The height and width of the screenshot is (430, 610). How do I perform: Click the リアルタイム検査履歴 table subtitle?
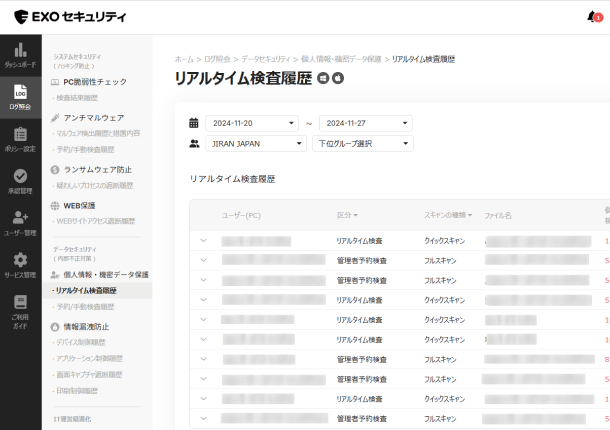pyautogui.click(x=232, y=179)
